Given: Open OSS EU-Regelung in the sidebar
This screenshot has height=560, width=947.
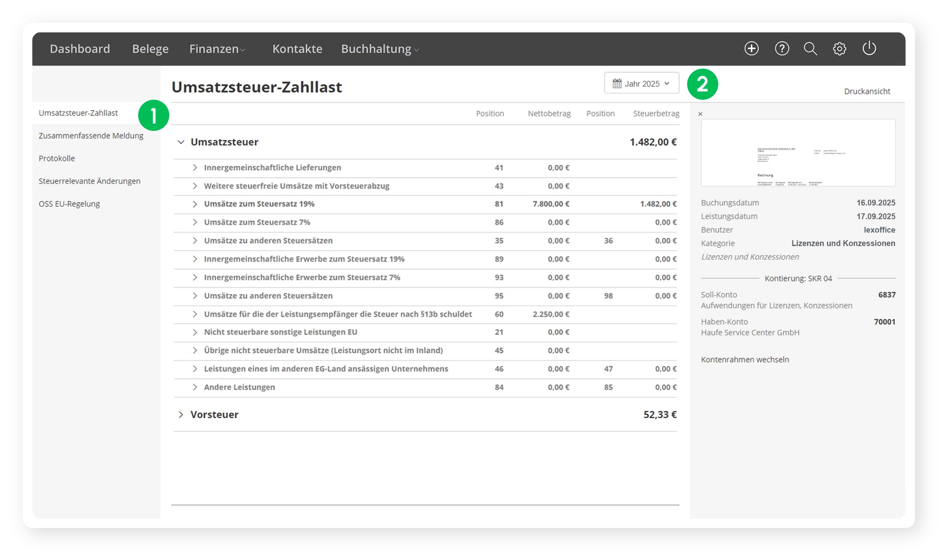Looking at the screenshot, I should [69, 204].
